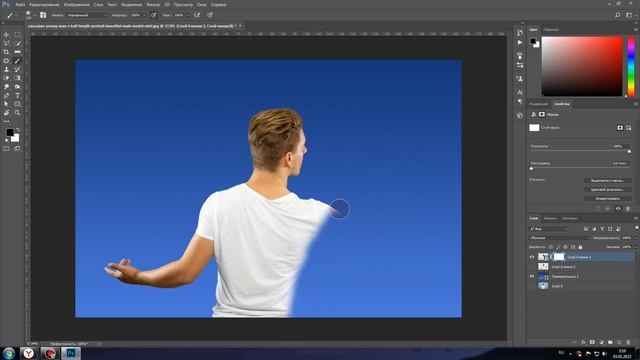This screenshot has height=360, width=640.
Task: Open the brush settings panel icon
Action: (43, 15)
